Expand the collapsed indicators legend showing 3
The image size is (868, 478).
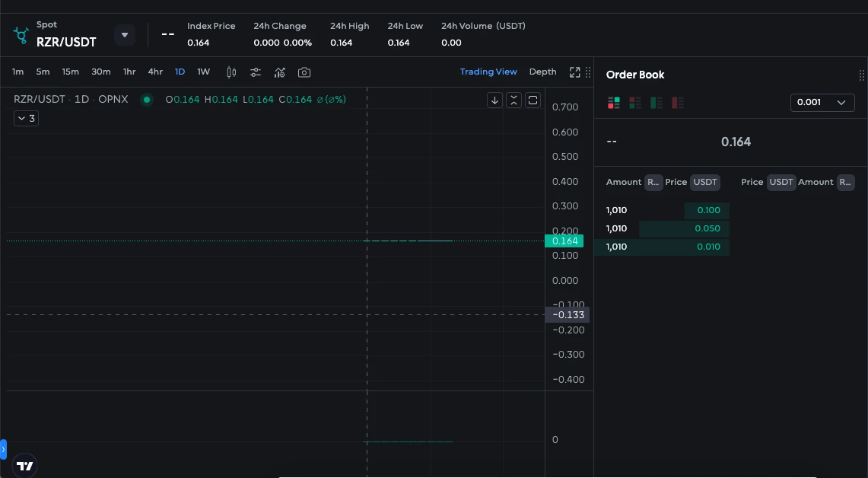coord(26,118)
